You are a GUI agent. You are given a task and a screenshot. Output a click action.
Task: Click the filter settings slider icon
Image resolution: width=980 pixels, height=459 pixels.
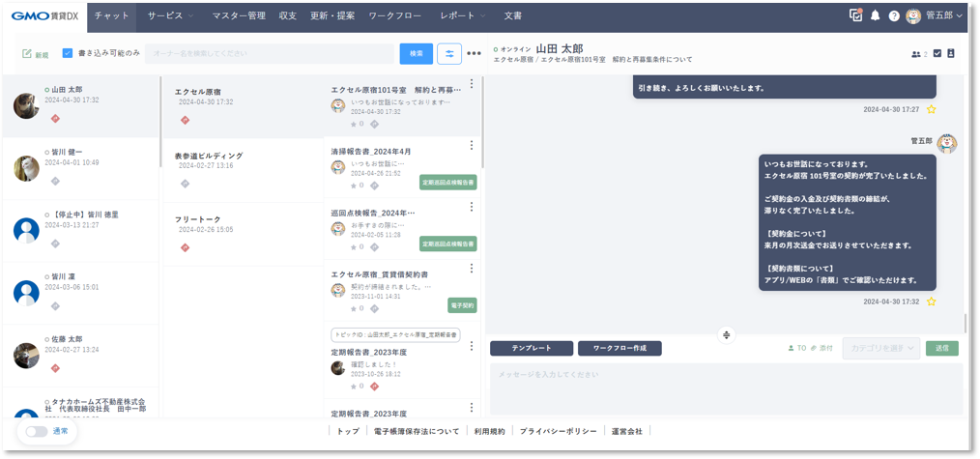(x=449, y=53)
